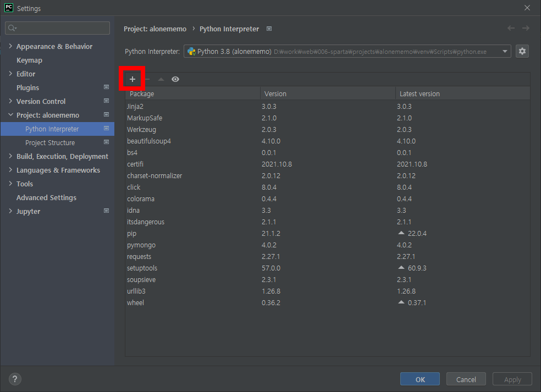Select the beautifulsoup4 package row

tap(328, 141)
